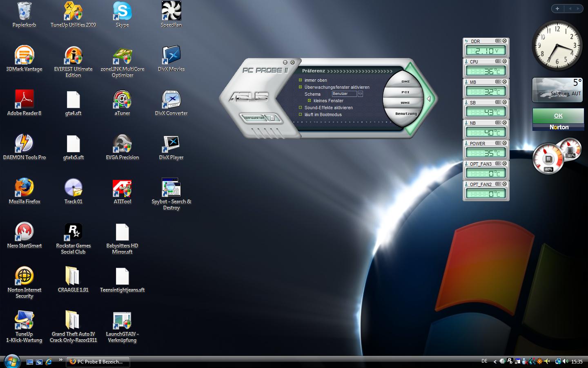
Task: Open the POWER monitor settings icon
Action: (498, 143)
